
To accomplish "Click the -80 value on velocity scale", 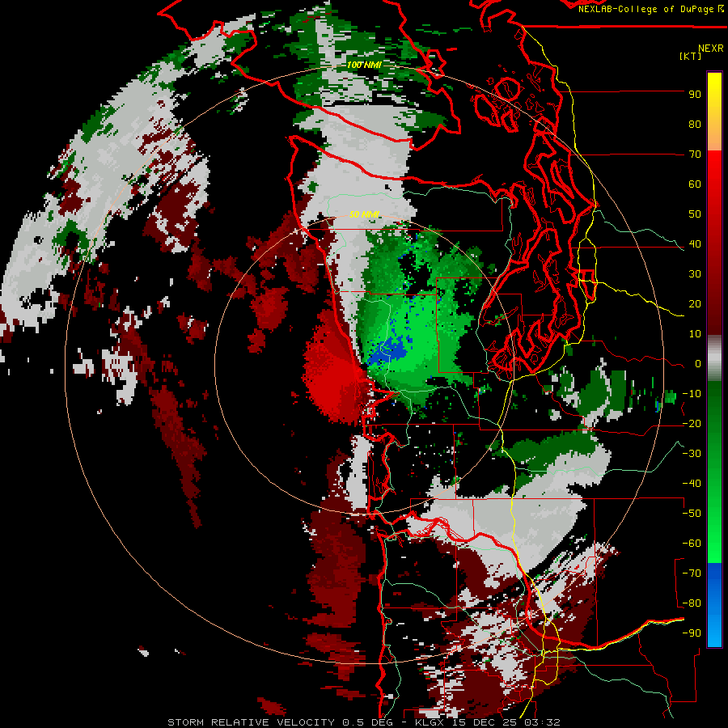I will [692, 603].
